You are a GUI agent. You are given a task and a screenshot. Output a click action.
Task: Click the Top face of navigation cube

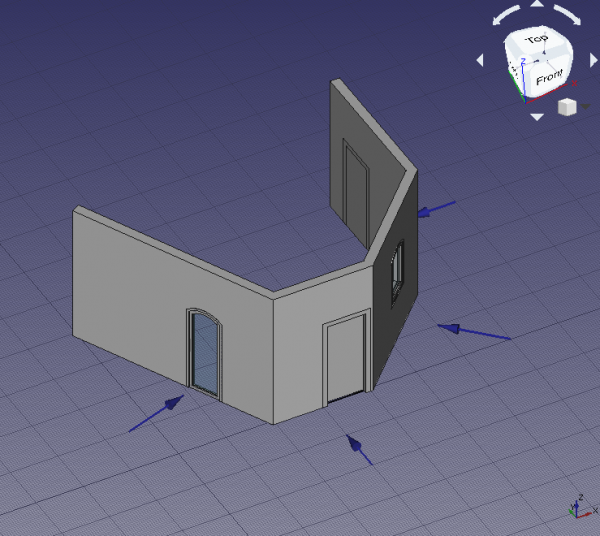point(536,41)
